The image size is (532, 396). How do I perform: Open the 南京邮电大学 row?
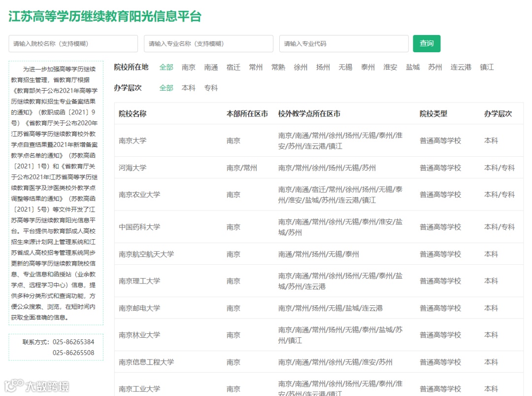pyautogui.click(x=319, y=308)
